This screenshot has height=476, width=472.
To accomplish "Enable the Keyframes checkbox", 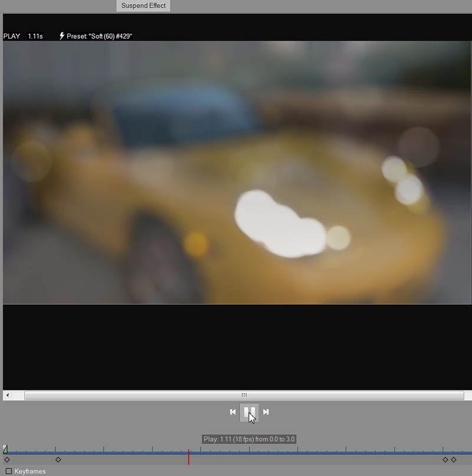I will (x=9, y=471).
